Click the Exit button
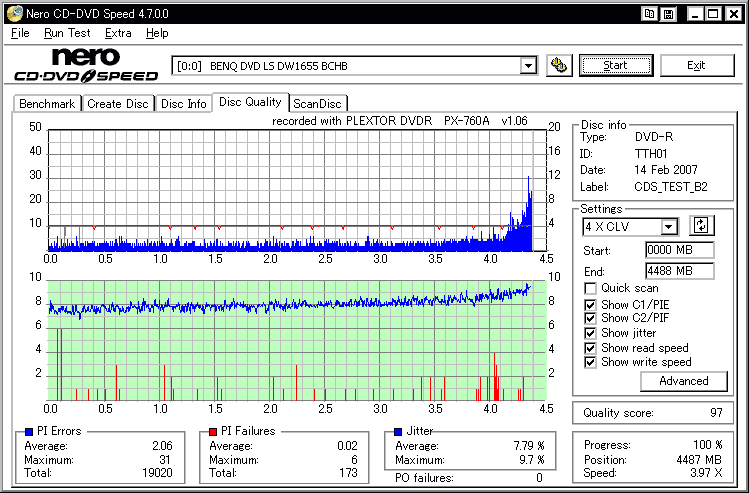Image resolution: width=749 pixels, height=493 pixels. 696,65
